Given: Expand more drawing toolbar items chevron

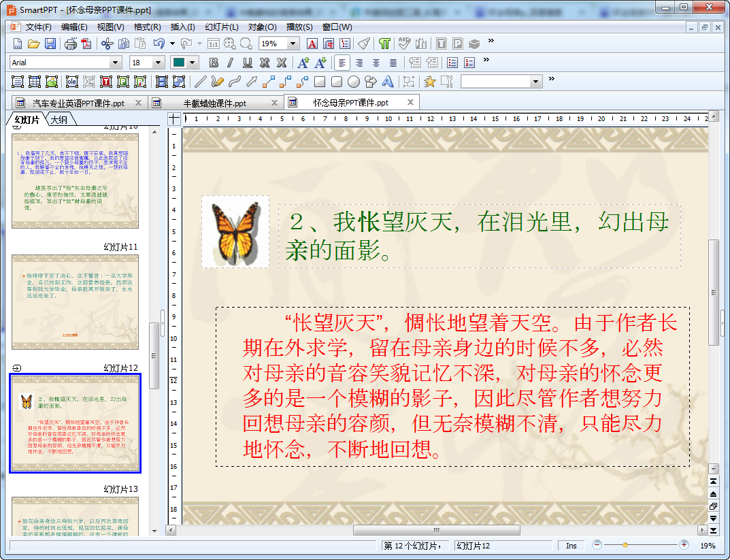Looking at the screenshot, I should tap(552, 79).
